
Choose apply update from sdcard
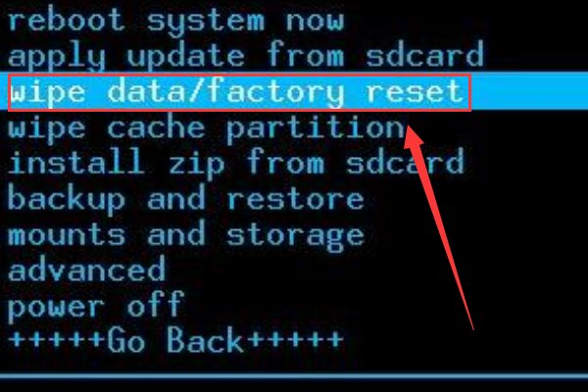pos(246,56)
